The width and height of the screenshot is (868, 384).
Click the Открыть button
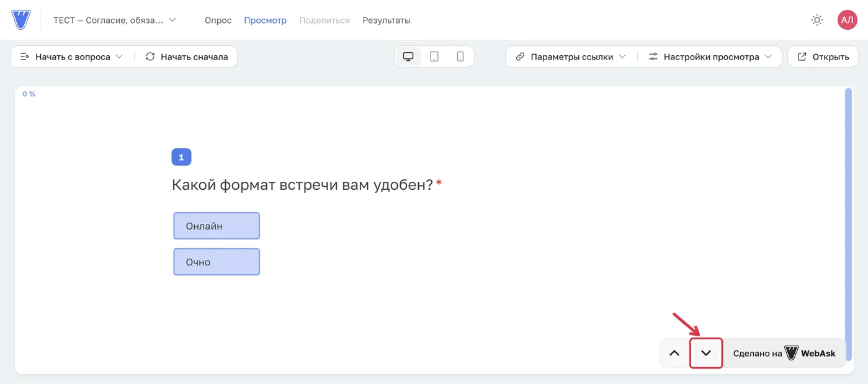point(823,56)
